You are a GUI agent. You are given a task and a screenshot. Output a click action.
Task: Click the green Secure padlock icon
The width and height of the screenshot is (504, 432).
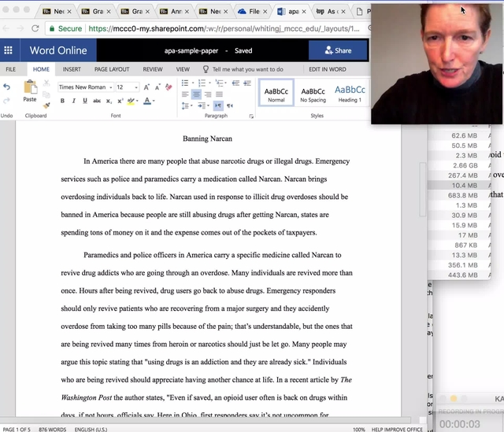pyautogui.click(x=52, y=28)
